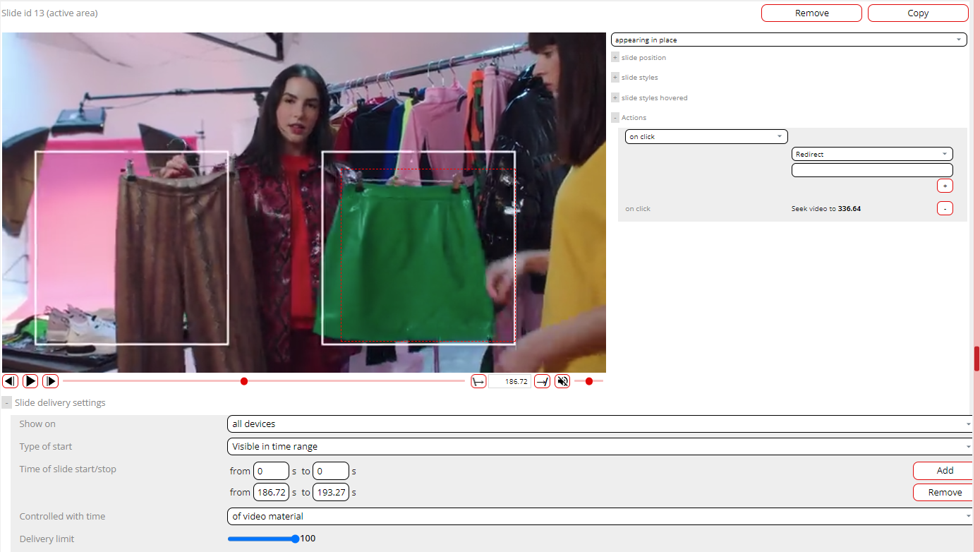Image resolution: width=980 pixels, height=552 pixels.
Task: Adjust the Delivery limit slider handle
Action: (x=295, y=539)
